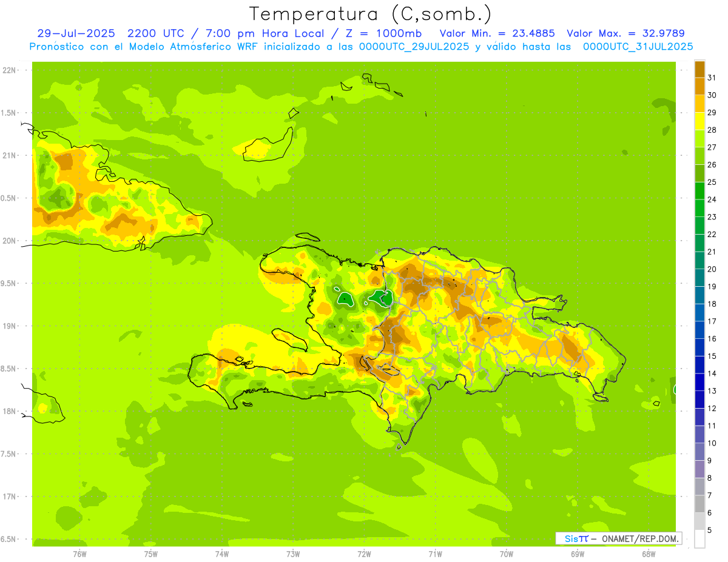Click the 75W longitude label
Screen dimensions: 728x562
151,554
